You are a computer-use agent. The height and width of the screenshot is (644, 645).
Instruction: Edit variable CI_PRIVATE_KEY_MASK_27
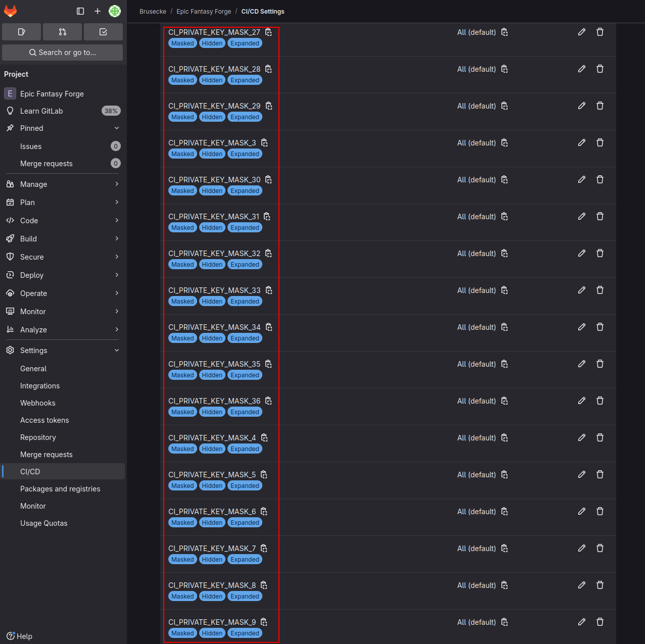582,32
